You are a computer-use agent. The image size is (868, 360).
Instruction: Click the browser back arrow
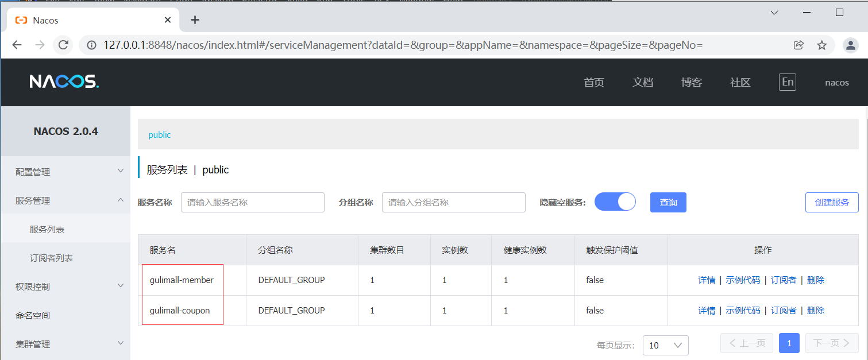pos(17,45)
